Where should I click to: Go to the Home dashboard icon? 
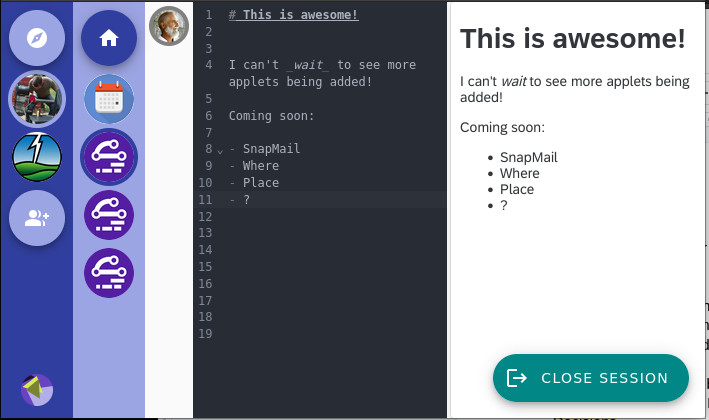coord(109,38)
